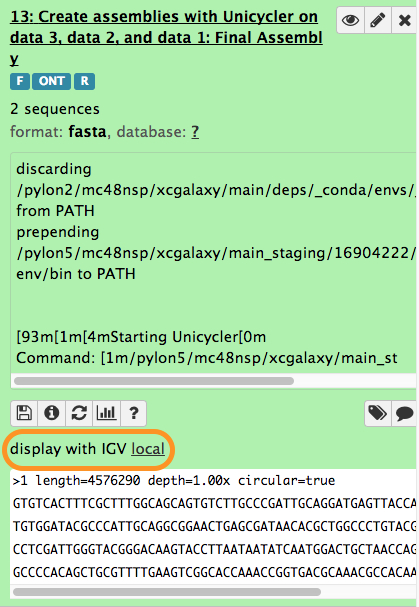
Task: Open help with the question mark icon
Action: pyautogui.click(x=134, y=413)
